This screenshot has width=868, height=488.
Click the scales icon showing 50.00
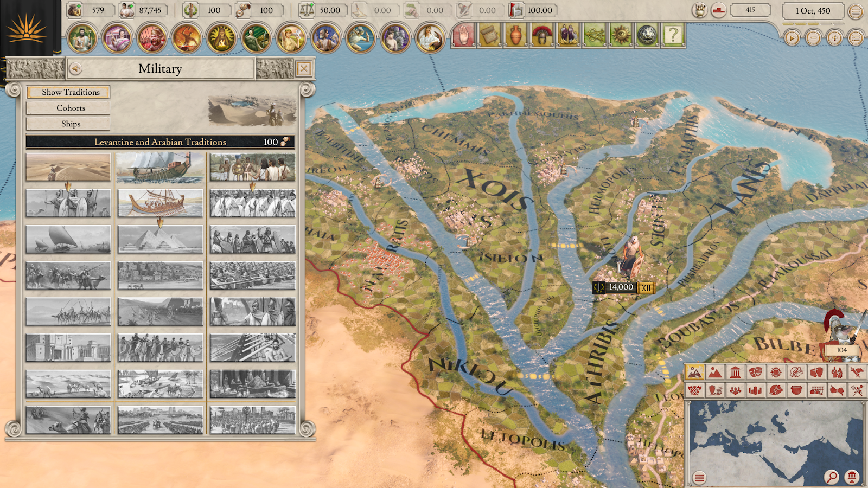click(x=307, y=10)
